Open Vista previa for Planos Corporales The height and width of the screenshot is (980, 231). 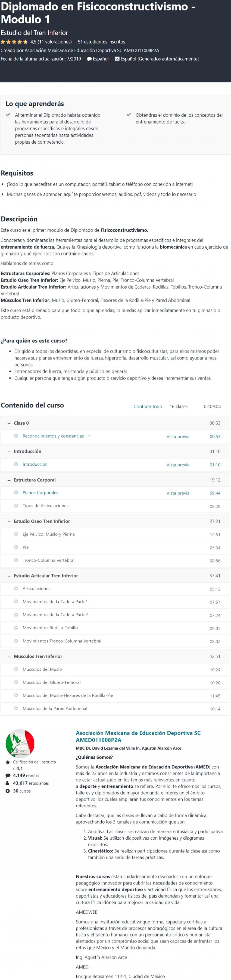tap(178, 493)
